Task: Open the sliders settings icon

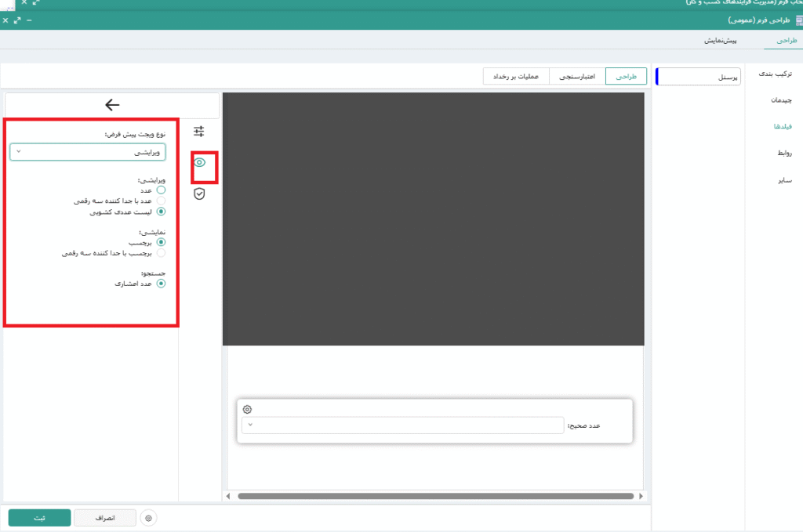Action: click(199, 132)
